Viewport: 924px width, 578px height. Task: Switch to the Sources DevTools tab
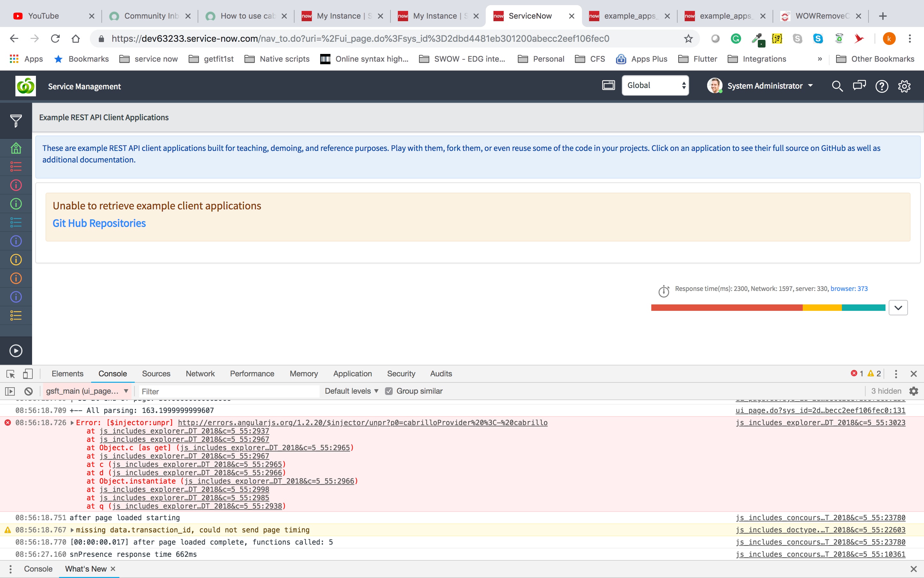point(156,374)
